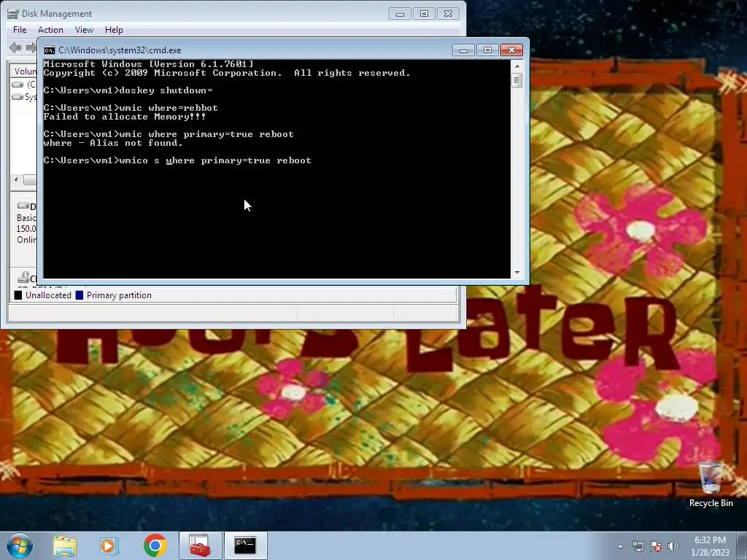Click the Unallocated black legend swatch

coord(18,295)
